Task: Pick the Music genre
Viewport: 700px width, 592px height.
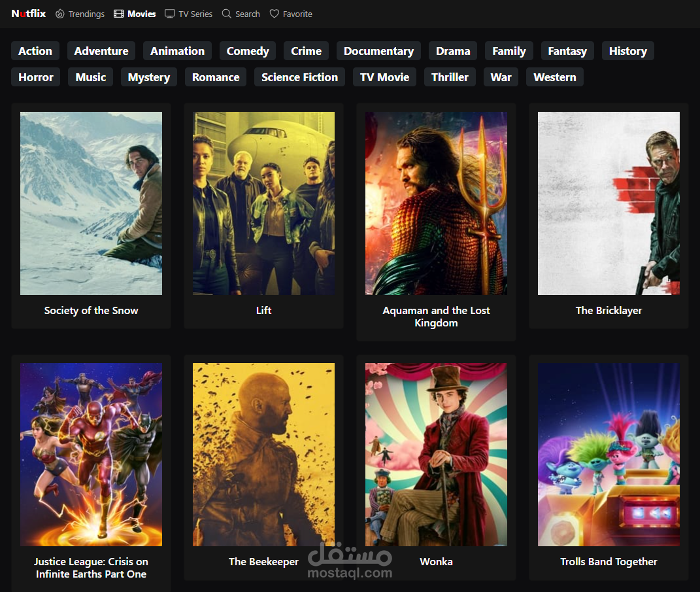Action: point(91,77)
